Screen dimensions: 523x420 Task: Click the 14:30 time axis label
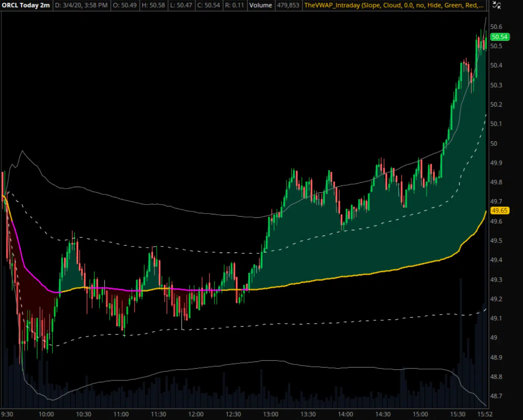(x=383, y=414)
